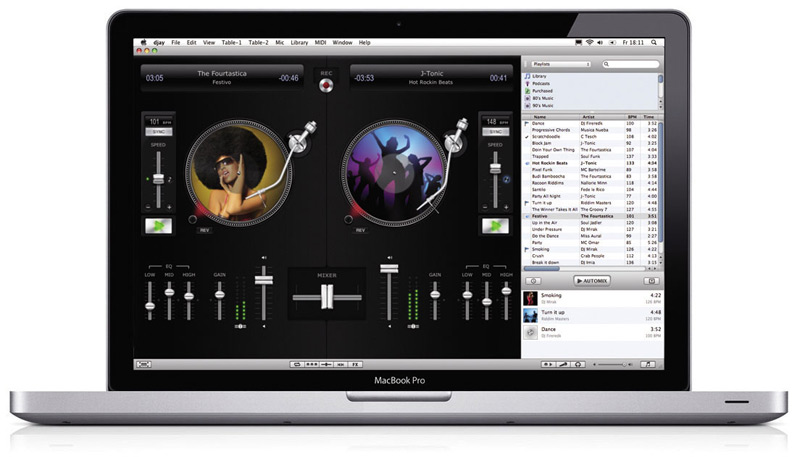Click left deck level meter toggle
Viewport: 800px width, 457px height.
click(x=240, y=326)
